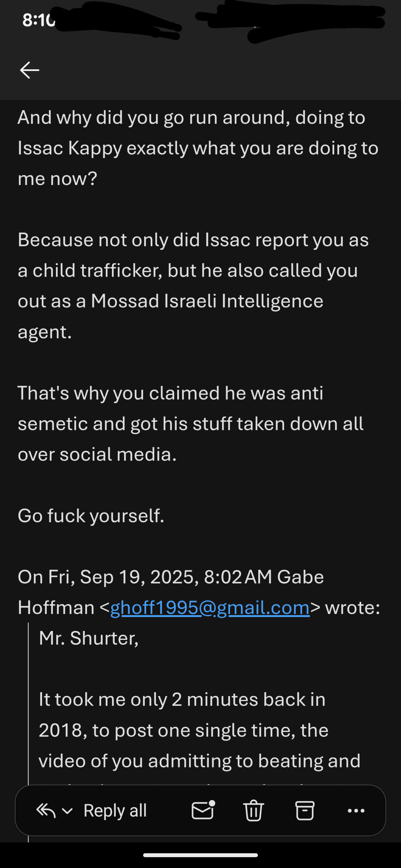The width and height of the screenshot is (401, 868).
Task: Tap the back arrow to leave email
Action: click(30, 70)
